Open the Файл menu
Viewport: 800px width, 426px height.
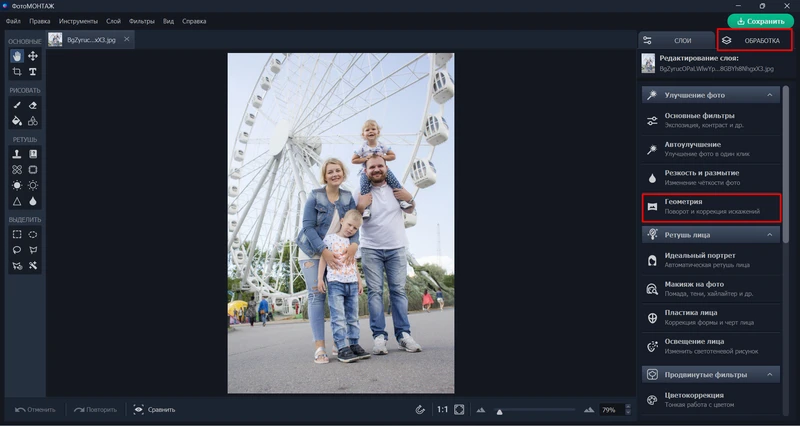point(13,21)
